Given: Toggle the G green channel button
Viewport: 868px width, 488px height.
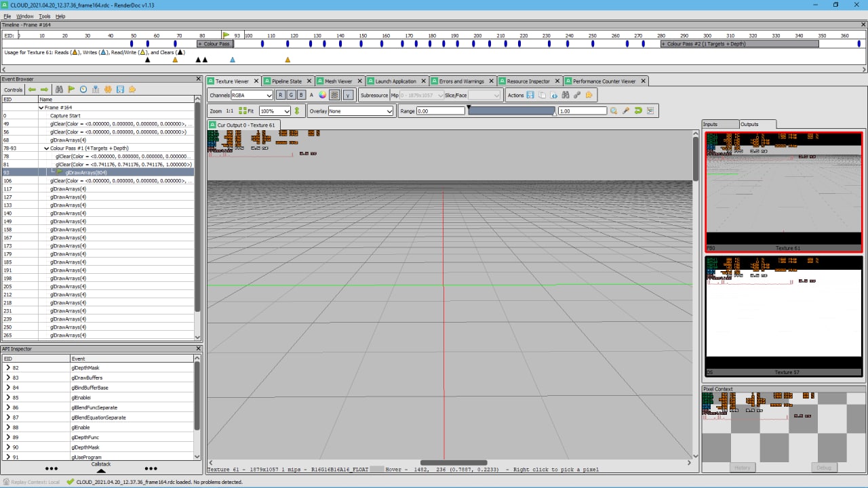Looking at the screenshot, I should (x=291, y=95).
